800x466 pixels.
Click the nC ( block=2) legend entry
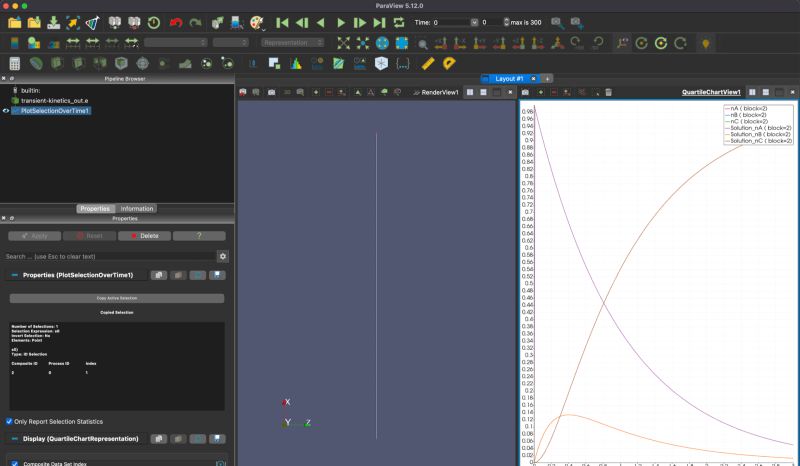[x=748, y=121]
